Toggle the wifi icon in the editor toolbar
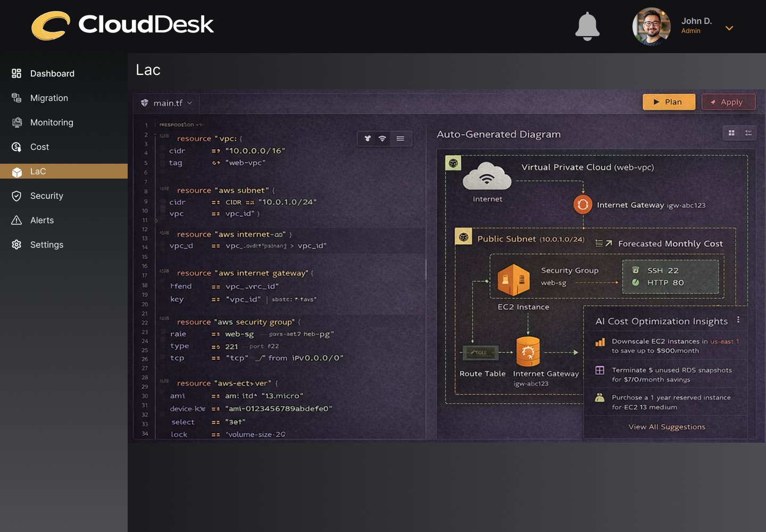This screenshot has height=532, width=766. coord(382,139)
